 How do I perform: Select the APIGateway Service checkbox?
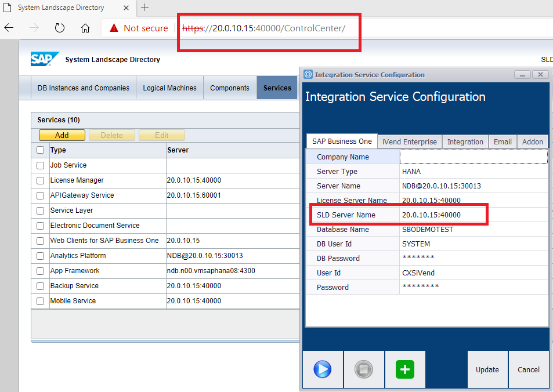(x=40, y=195)
